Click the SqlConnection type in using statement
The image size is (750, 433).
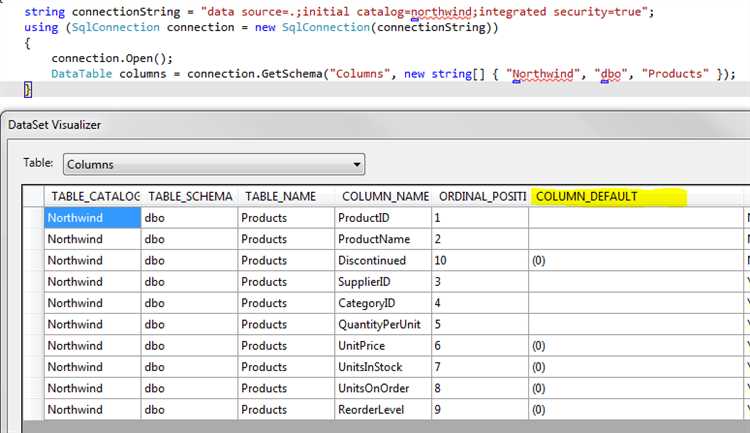pyautogui.click(x=115, y=27)
